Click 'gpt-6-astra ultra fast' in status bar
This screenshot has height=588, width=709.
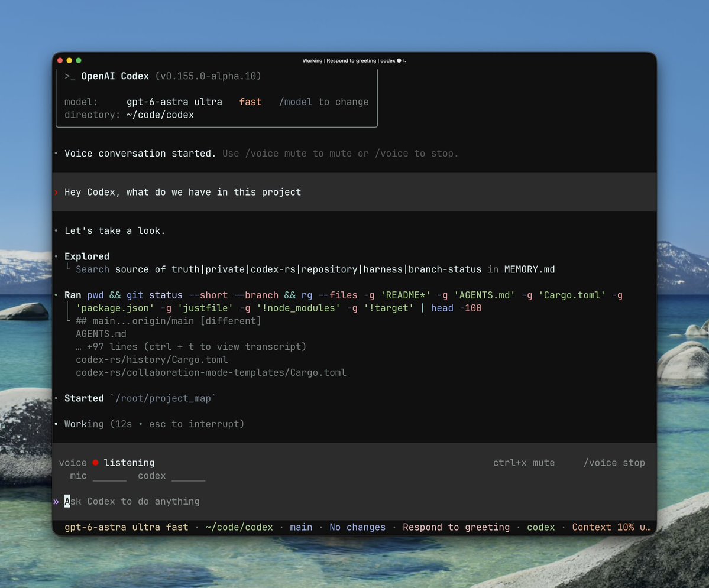(x=126, y=527)
